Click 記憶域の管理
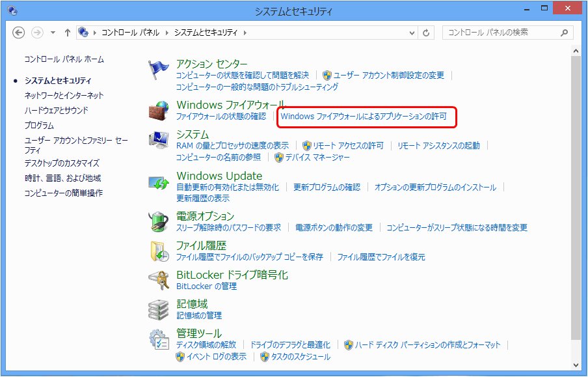This screenshot has height=377, width=588. point(199,315)
